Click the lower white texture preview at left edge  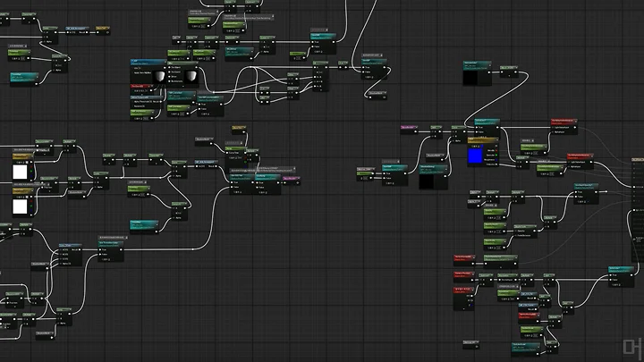click(x=20, y=206)
